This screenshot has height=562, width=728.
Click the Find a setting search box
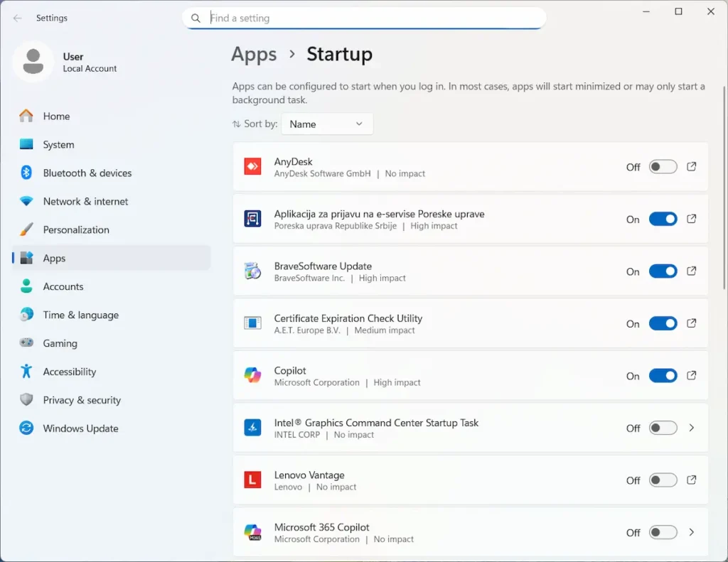click(365, 18)
